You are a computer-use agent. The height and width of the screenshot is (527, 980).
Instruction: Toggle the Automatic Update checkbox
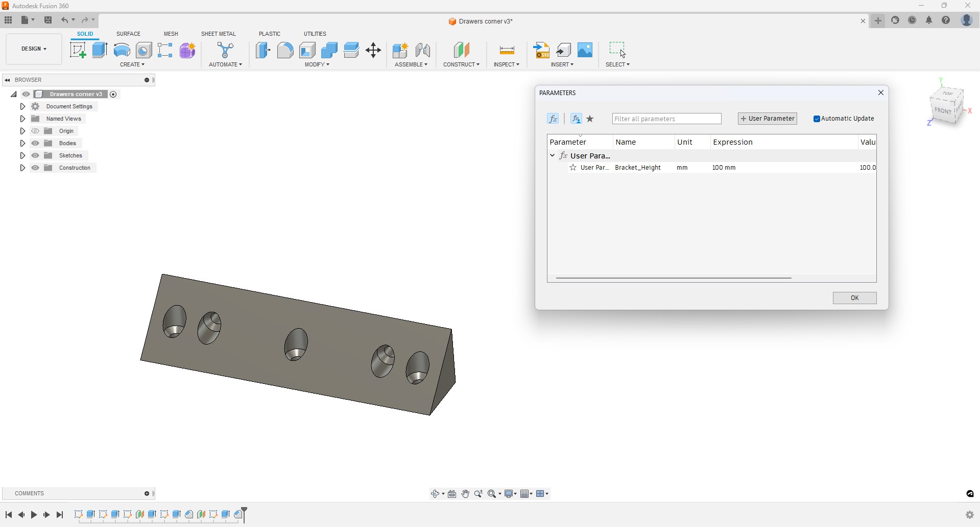click(x=817, y=119)
